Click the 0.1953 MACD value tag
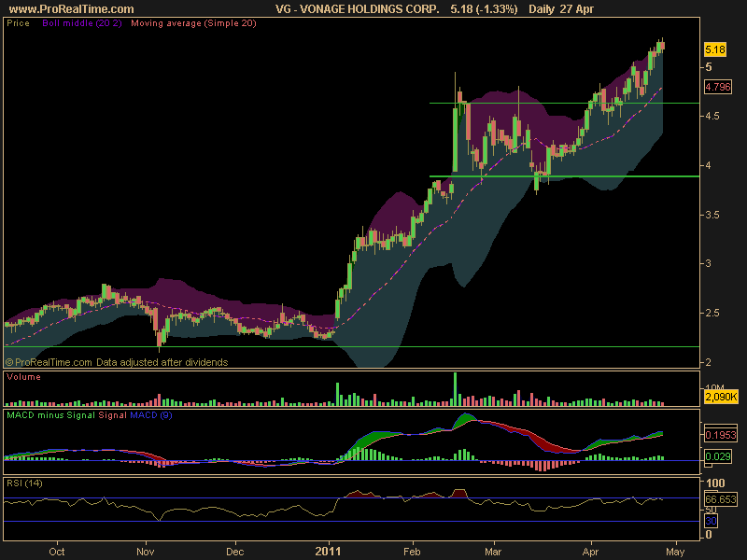Image resolution: width=747 pixels, height=560 pixels. click(721, 435)
